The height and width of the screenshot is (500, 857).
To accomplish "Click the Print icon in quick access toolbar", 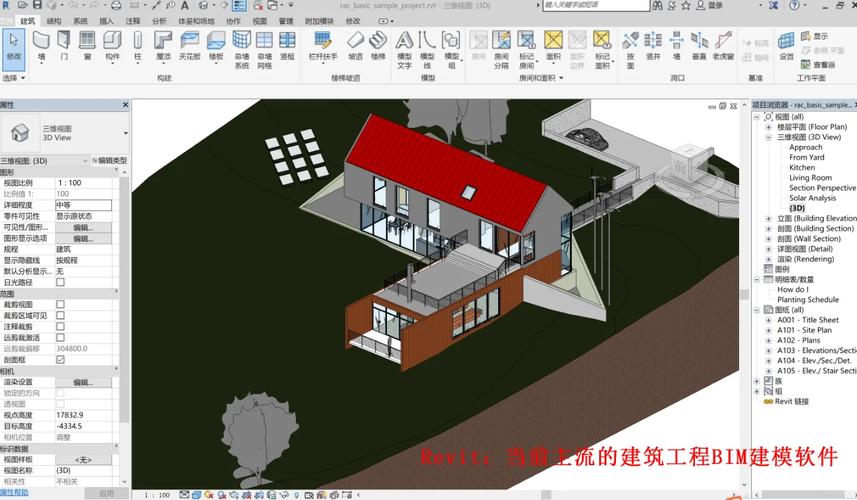I will (116, 5).
